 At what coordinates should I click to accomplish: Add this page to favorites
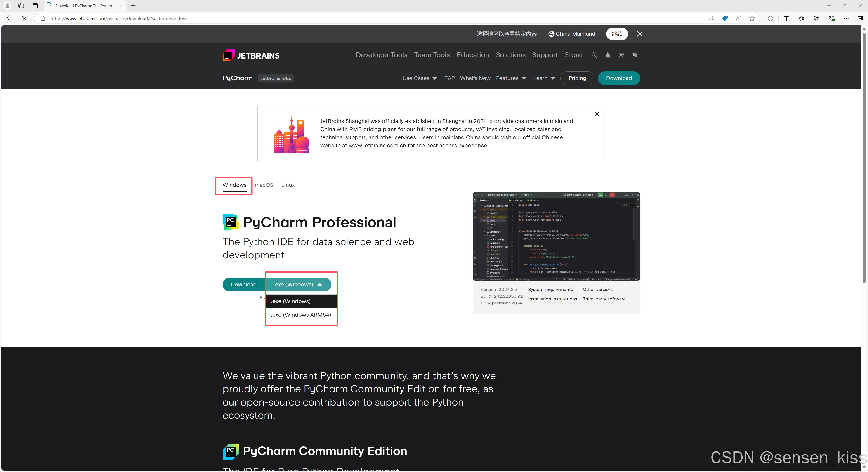[752, 18]
